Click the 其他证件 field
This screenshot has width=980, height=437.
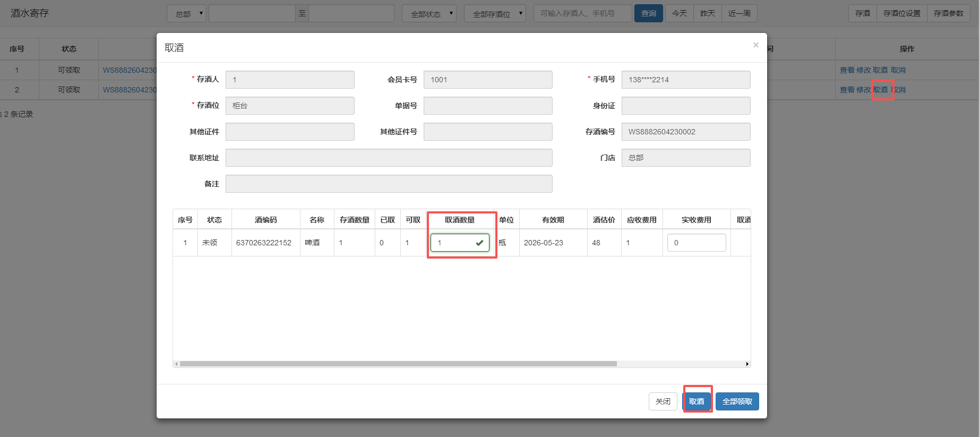290,132
